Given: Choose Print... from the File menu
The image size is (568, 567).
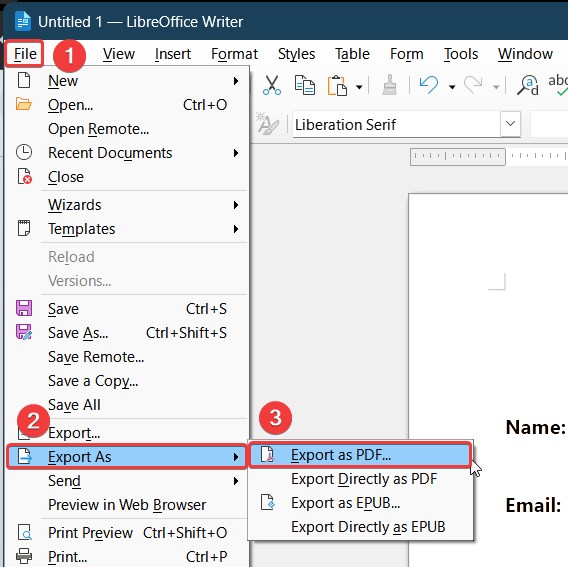Looking at the screenshot, I should click(x=127, y=556).
